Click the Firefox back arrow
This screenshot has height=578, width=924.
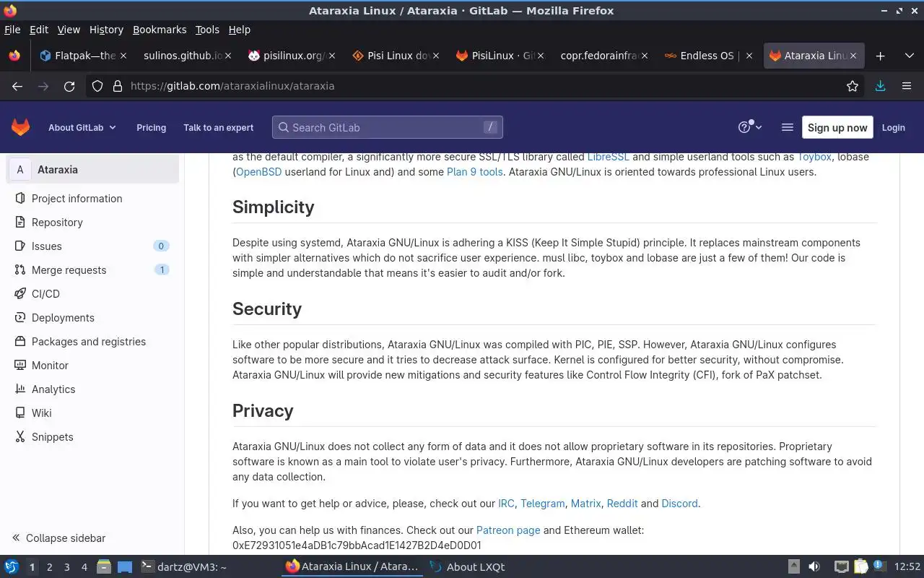[17, 86]
